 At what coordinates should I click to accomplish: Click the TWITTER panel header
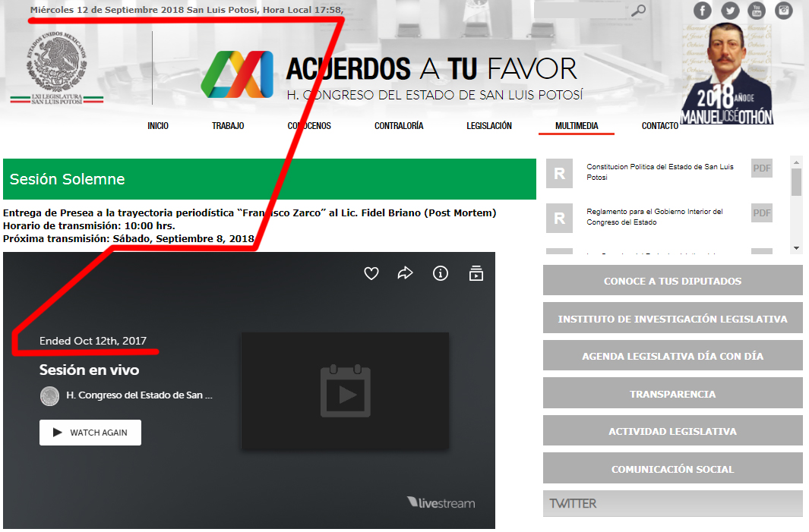click(673, 503)
